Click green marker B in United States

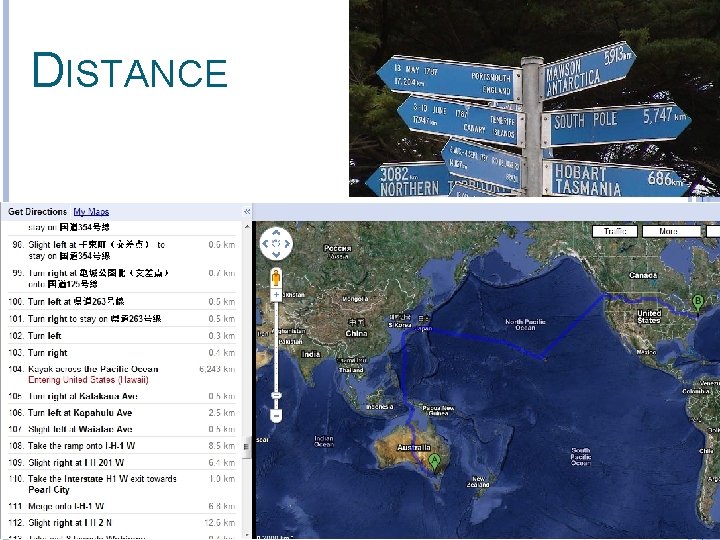point(698,304)
